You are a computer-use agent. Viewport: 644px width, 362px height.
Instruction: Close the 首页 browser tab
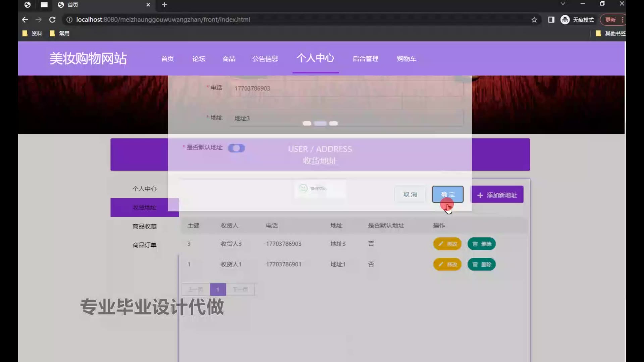[x=148, y=5]
